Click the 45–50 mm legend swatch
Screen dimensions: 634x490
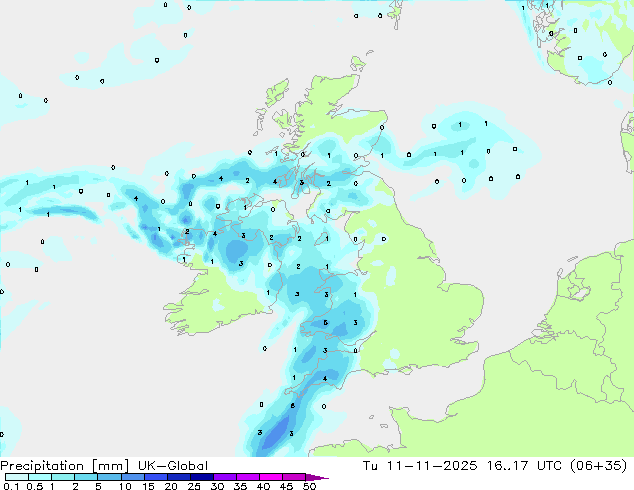pos(293,477)
